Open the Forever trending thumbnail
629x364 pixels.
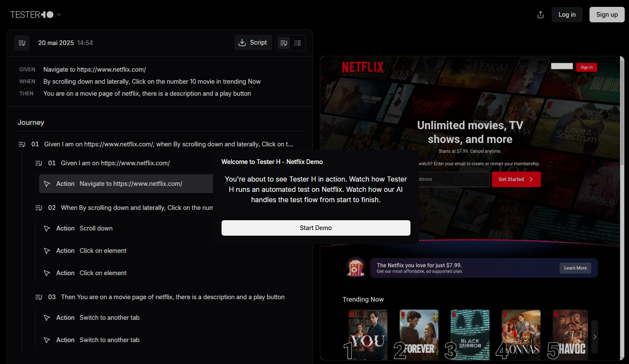pos(419,334)
